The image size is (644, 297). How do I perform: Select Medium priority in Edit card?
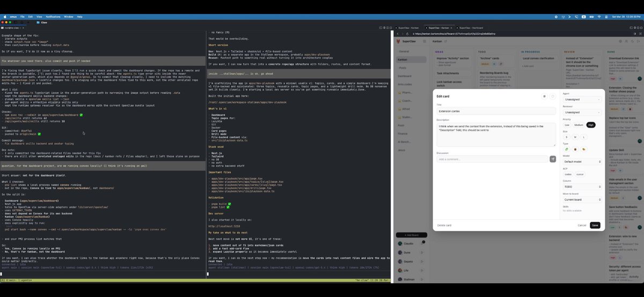coord(579,125)
